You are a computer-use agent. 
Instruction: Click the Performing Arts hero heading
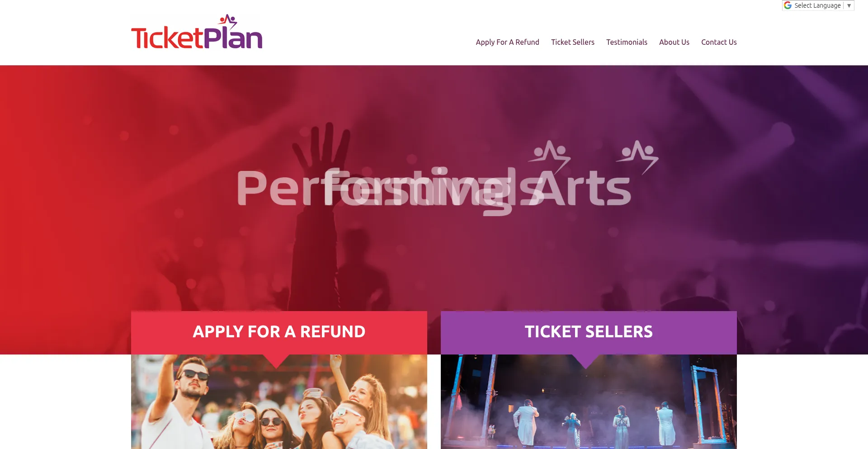(433, 188)
